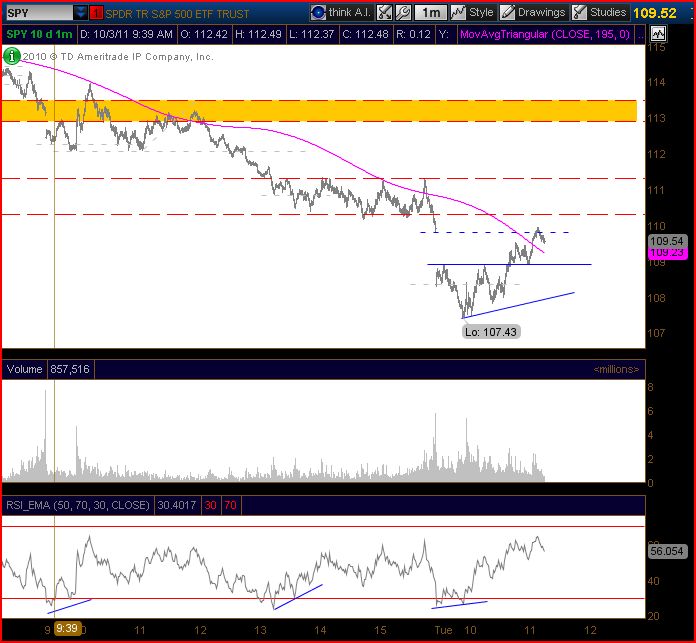Open the Drawings menu
696x643 pixels.
[x=533, y=12]
